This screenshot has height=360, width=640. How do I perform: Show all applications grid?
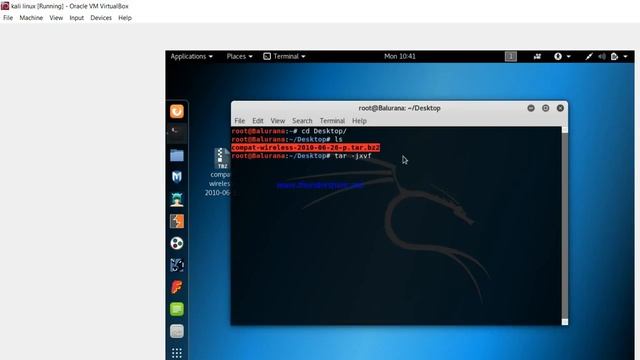click(x=177, y=353)
